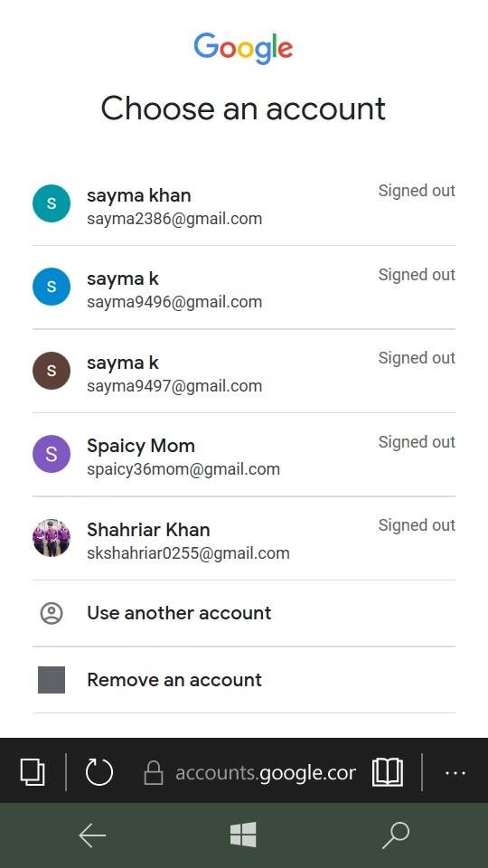Choose the sayma khan account
488x868 pixels.
point(244,204)
